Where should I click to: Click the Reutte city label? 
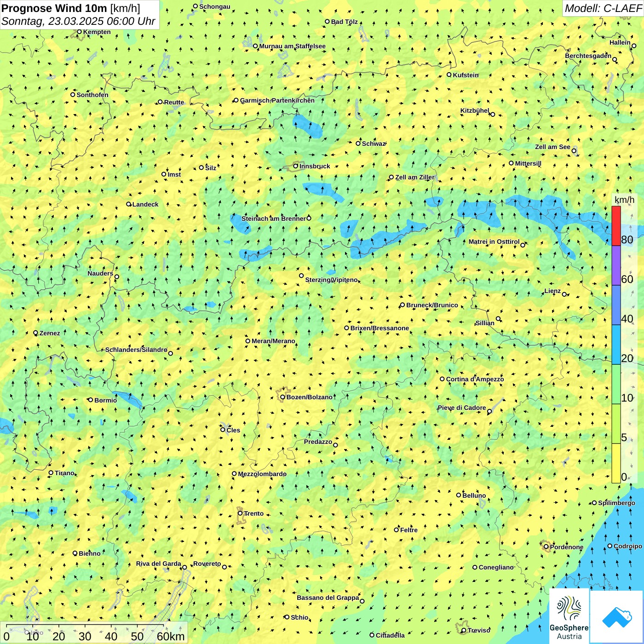174,102
